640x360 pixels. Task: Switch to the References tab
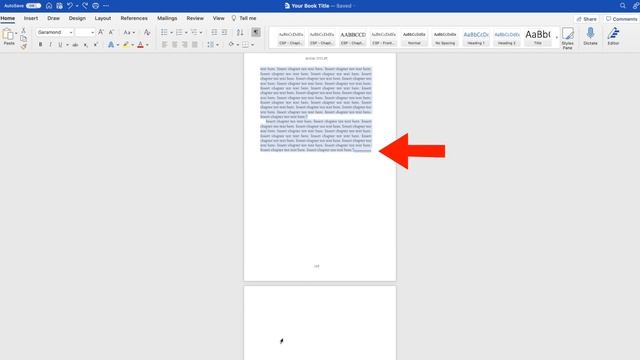pos(134,18)
